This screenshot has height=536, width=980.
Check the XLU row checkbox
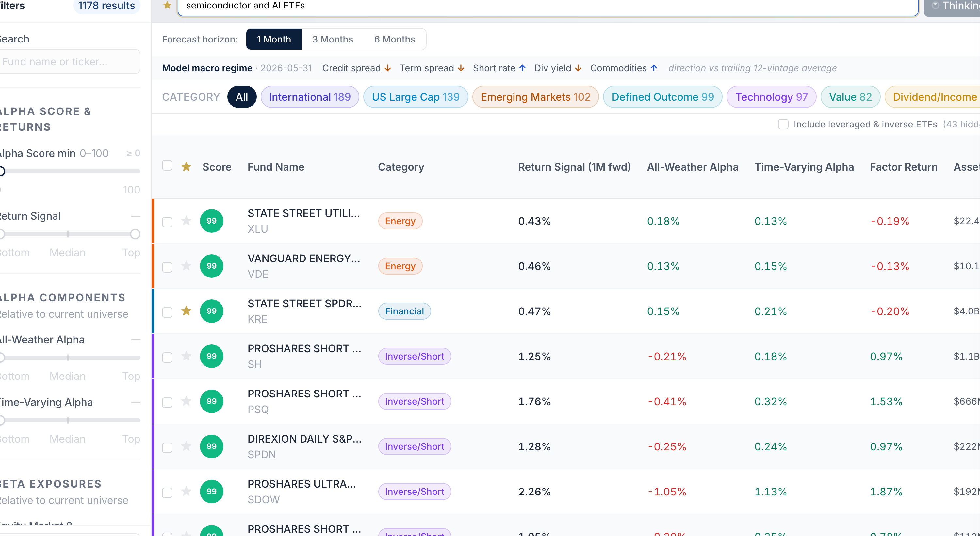(x=167, y=222)
